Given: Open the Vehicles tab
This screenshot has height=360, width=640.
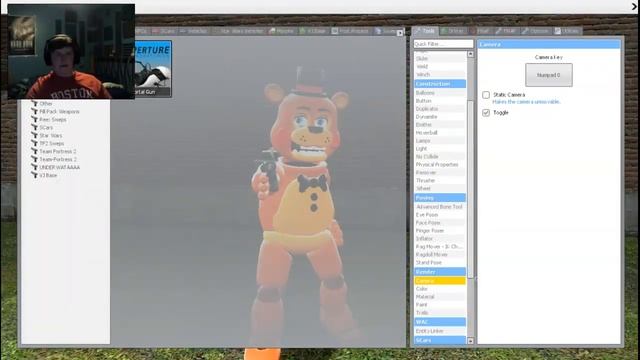Looking at the screenshot, I should 193,31.
